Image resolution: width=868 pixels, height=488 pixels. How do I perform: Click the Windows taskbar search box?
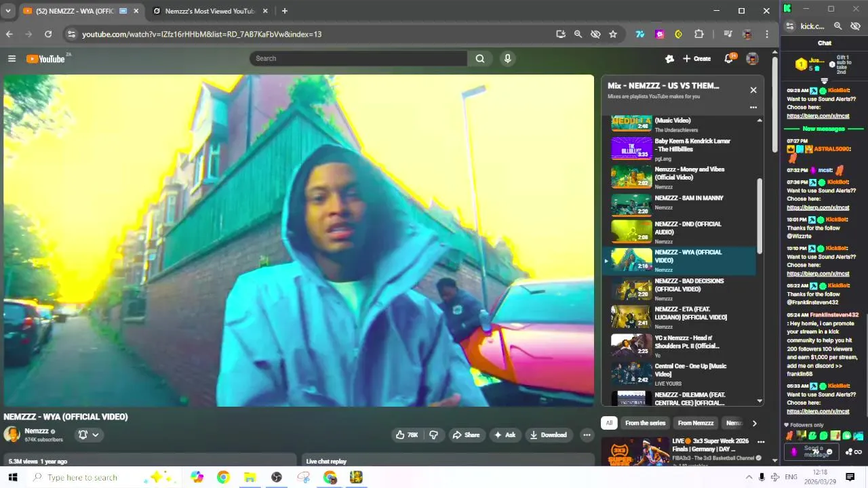tap(105, 477)
